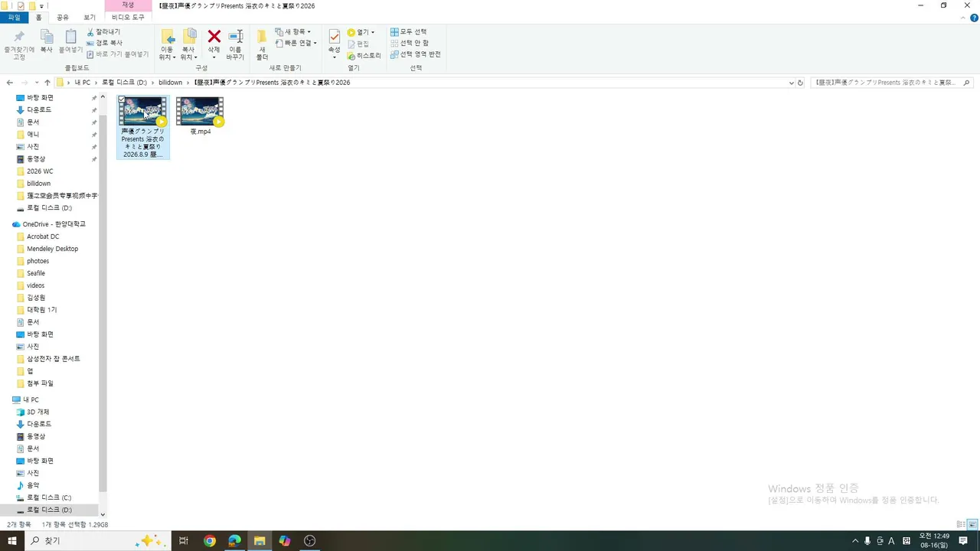Open the 복사 위치 (Copy to) dropdown
The width and height of the screenshot is (980, 551).
tap(188, 54)
